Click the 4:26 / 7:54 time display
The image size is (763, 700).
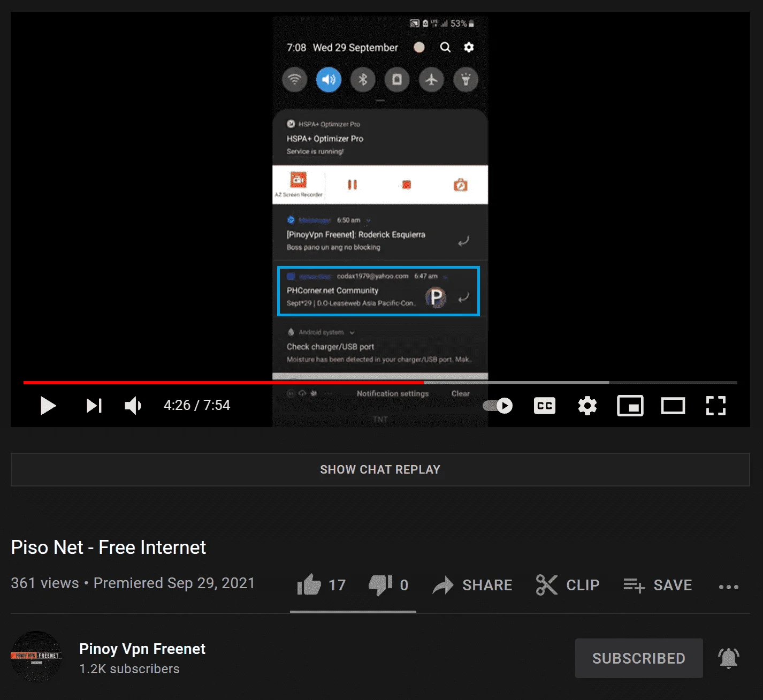pyautogui.click(x=197, y=405)
